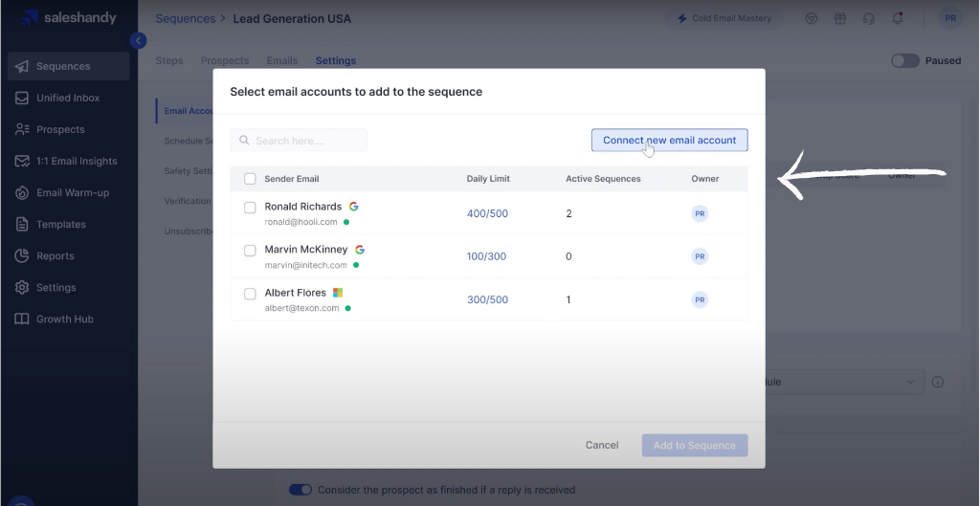
Task: Click owner avatar in Marvin McKinney row
Action: click(700, 256)
